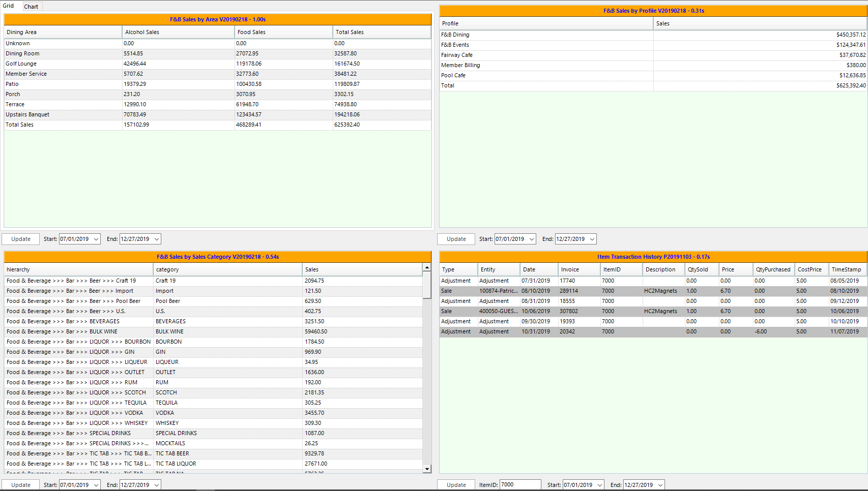868x491 pixels.
Task: Expand End date picker for Item Transaction History
Action: (660, 485)
